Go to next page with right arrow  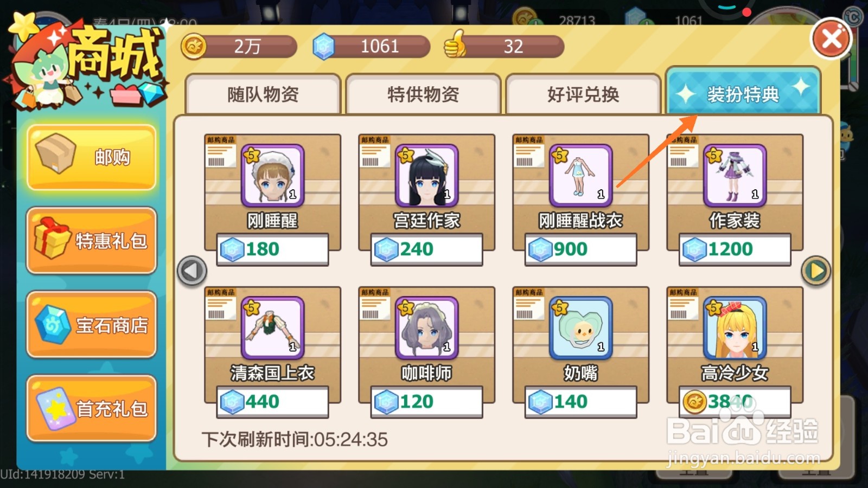click(816, 271)
